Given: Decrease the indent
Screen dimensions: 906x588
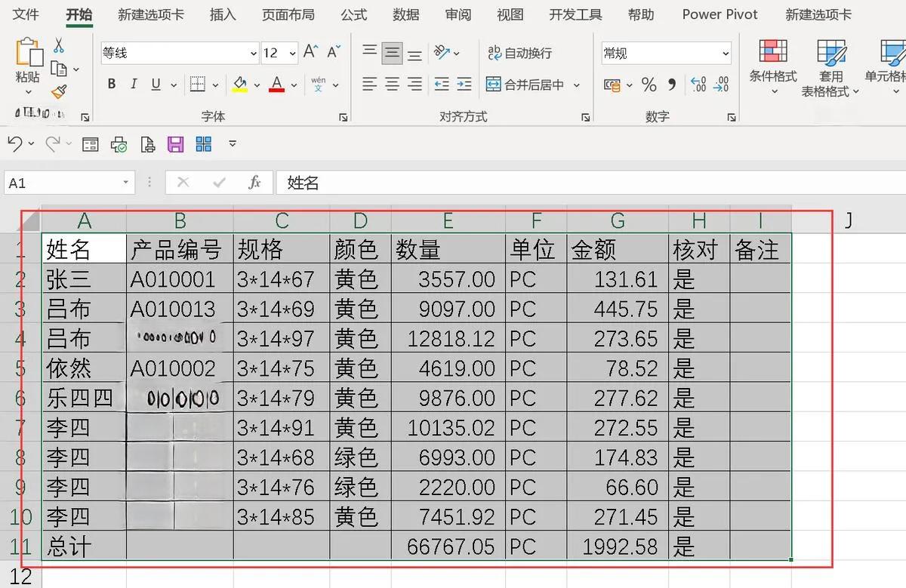Looking at the screenshot, I should [x=442, y=84].
